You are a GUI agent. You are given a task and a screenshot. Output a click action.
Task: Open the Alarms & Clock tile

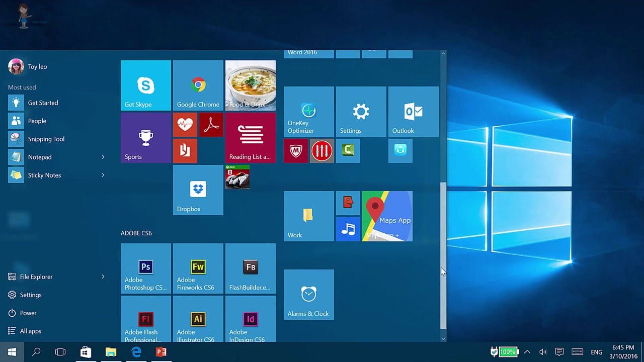coord(309,295)
